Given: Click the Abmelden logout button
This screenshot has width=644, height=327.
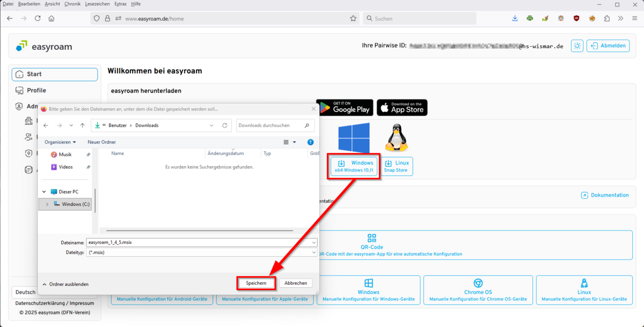Looking at the screenshot, I should (x=608, y=46).
